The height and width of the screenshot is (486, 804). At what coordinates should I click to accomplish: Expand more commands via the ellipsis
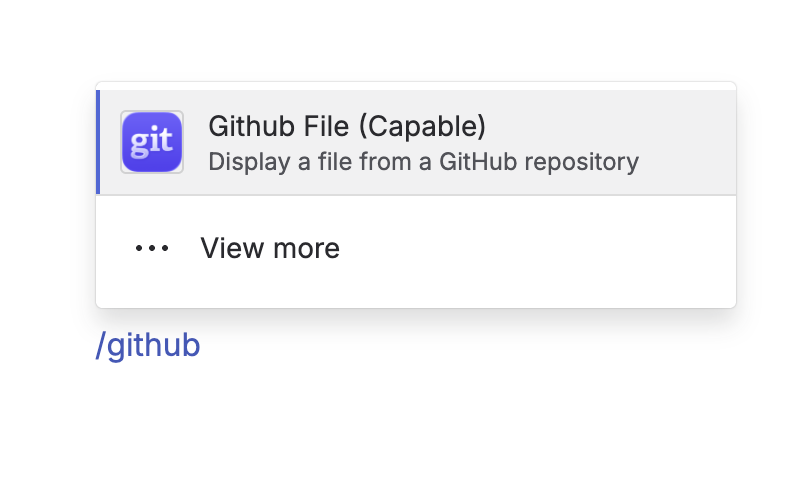152,248
